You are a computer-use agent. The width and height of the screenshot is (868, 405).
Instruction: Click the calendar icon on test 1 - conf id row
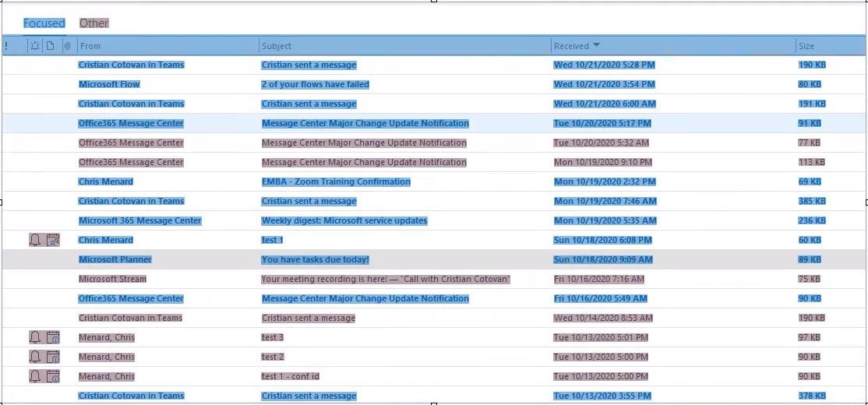click(x=53, y=376)
